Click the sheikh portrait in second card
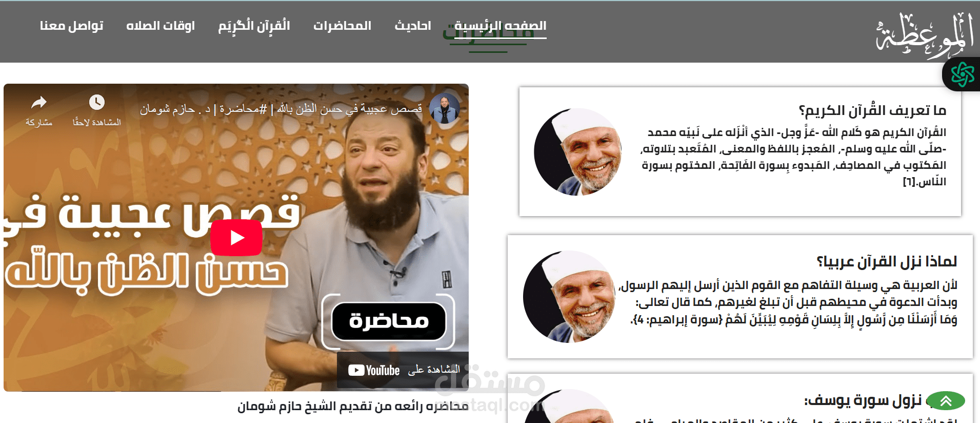The height and width of the screenshot is (423, 980). 569,297
